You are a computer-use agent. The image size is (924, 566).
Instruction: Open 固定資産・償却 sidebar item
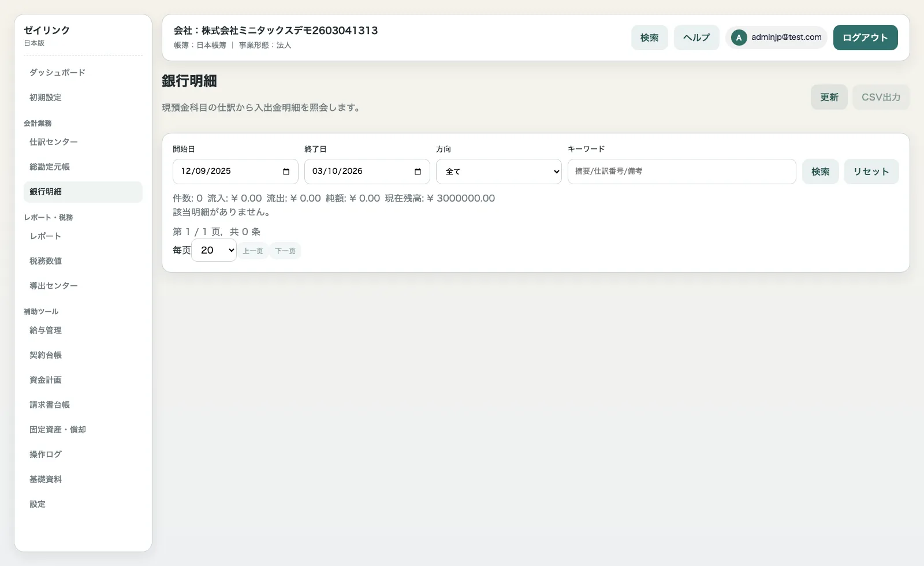click(58, 430)
